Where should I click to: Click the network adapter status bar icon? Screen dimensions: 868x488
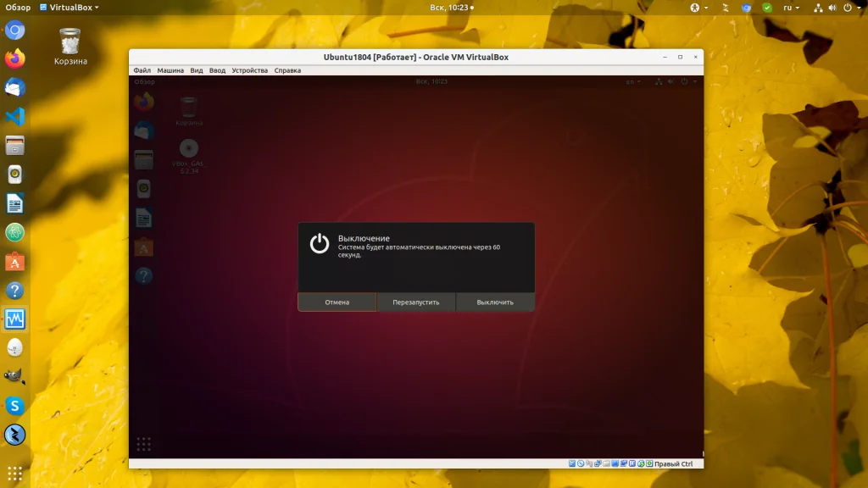pyautogui.click(x=598, y=463)
